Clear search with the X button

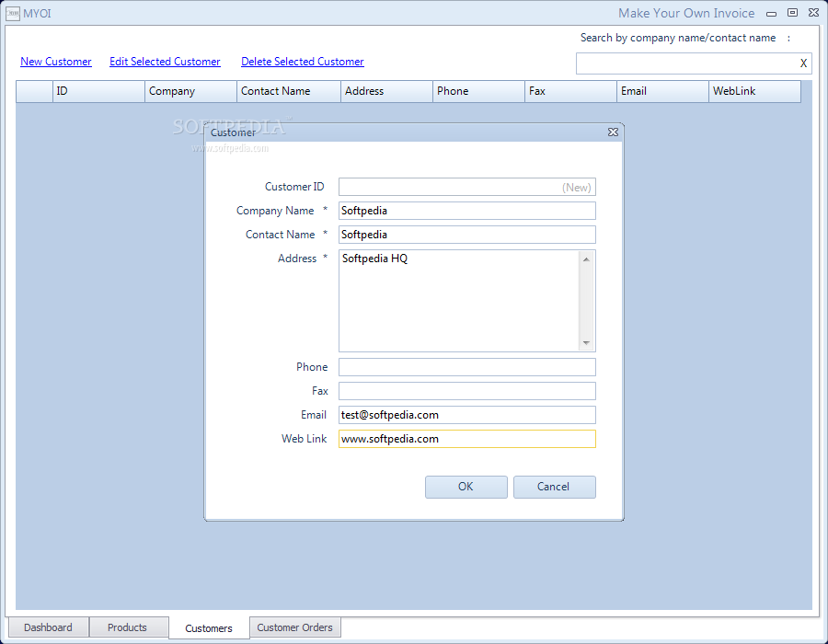coord(803,63)
